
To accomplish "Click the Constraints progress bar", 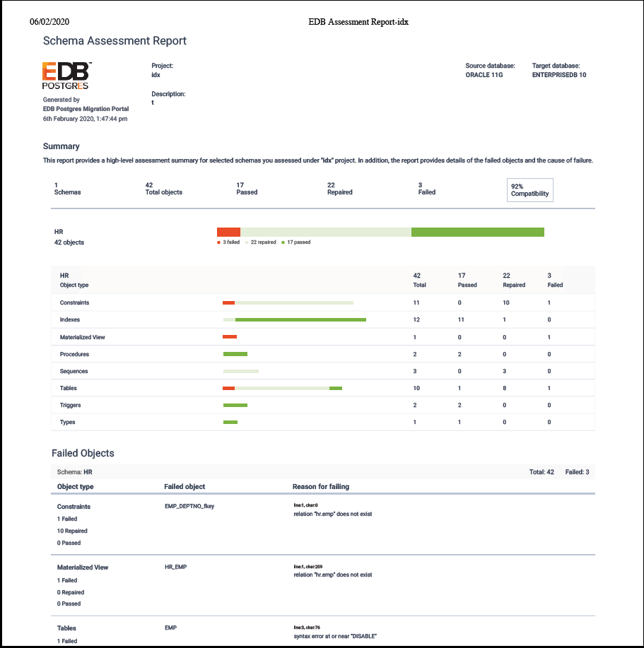I will tap(288, 303).
